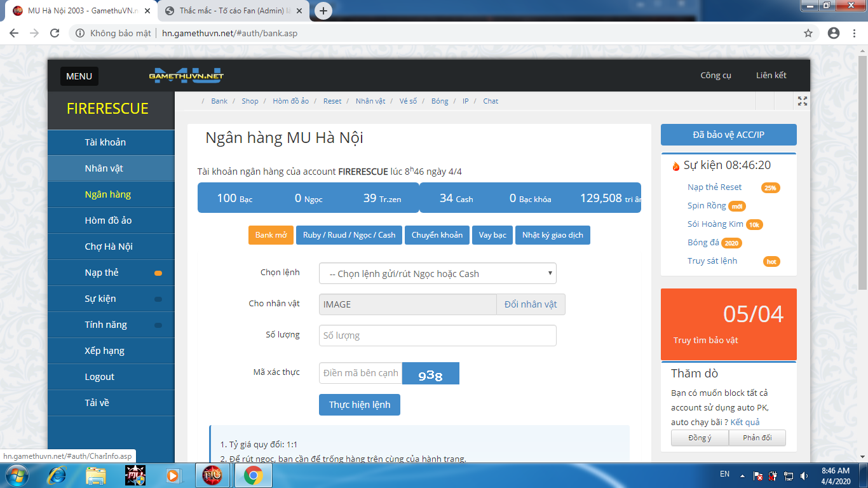Launch Internet Explorer from taskbar
Image resolution: width=868 pixels, height=488 pixels.
57,475
